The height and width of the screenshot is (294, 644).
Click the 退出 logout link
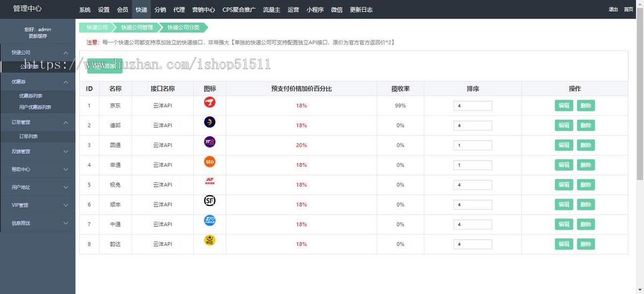point(613,10)
